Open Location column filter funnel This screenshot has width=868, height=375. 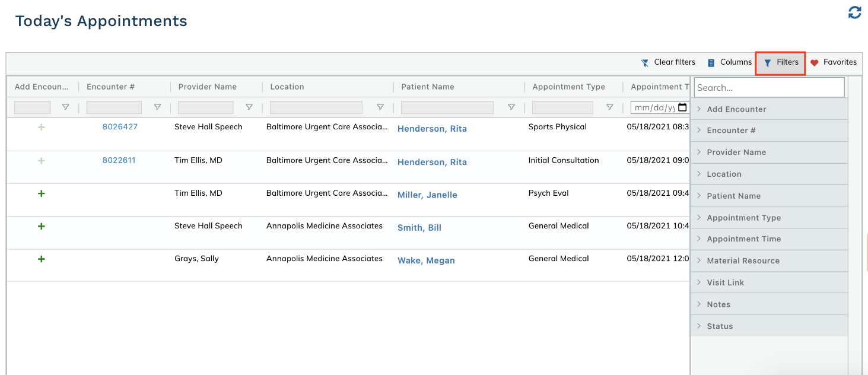coord(380,107)
